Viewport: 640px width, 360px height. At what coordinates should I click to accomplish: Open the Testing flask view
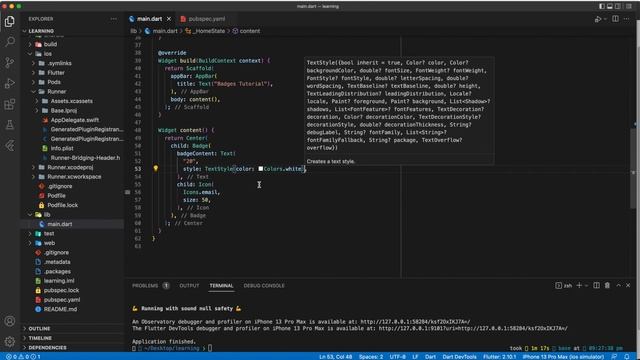pos(10,124)
